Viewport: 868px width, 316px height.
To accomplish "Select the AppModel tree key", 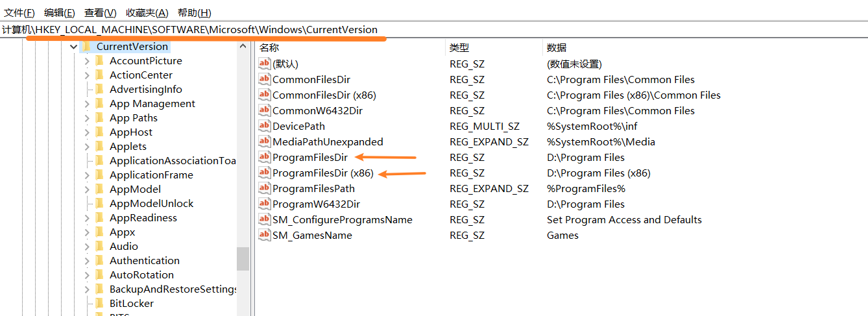I will [x=135, y=189].
